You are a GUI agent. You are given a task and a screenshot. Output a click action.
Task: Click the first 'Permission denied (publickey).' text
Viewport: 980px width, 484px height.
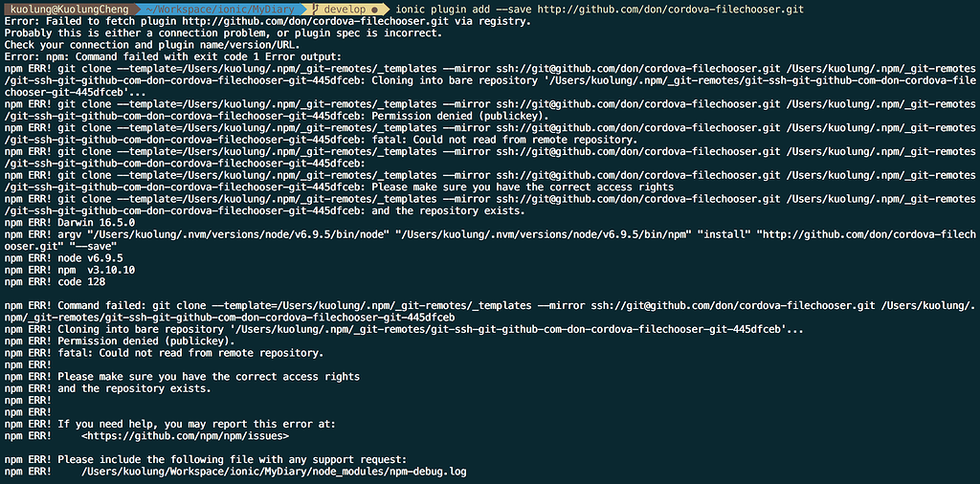pos(459,116)
